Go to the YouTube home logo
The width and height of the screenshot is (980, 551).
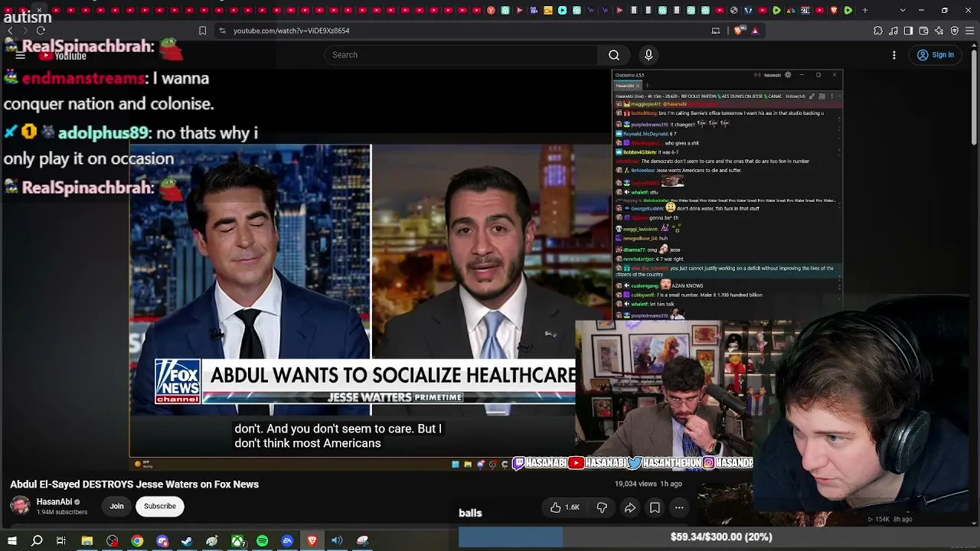click(x=64, y=55)
